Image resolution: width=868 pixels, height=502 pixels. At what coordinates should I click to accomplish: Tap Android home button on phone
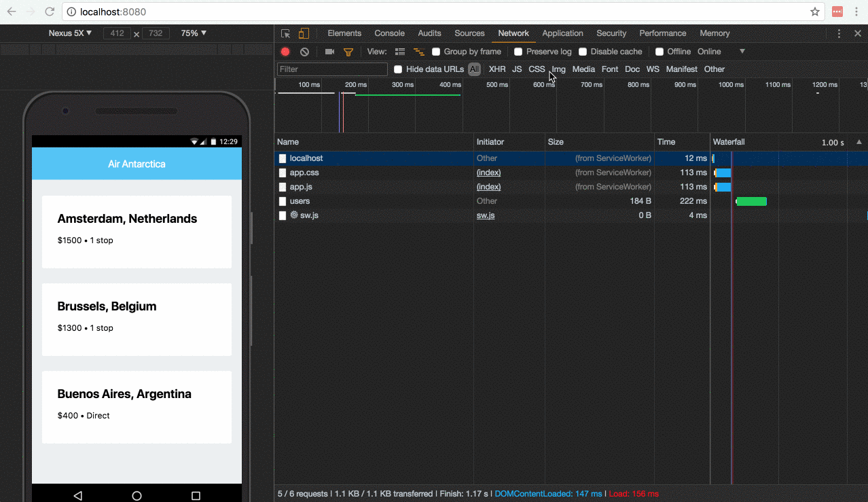(137, 496)
